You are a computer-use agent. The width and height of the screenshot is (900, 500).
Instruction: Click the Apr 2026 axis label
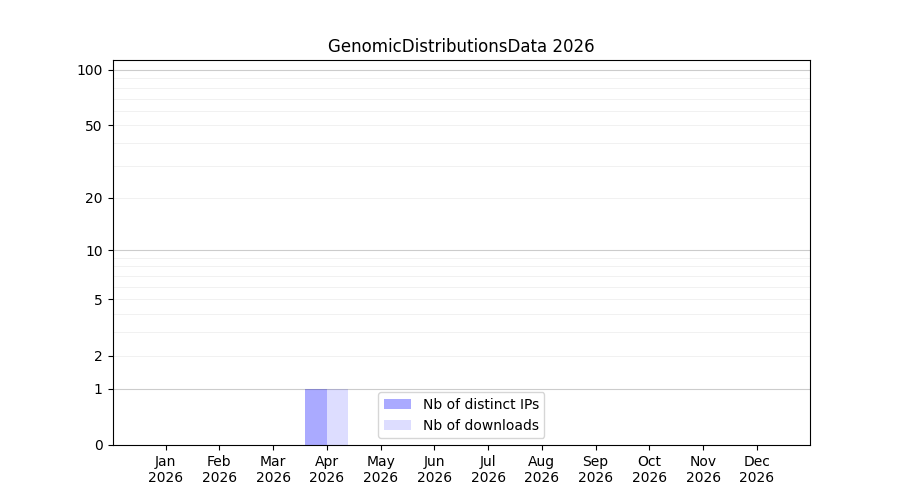(x=327, y=469)
